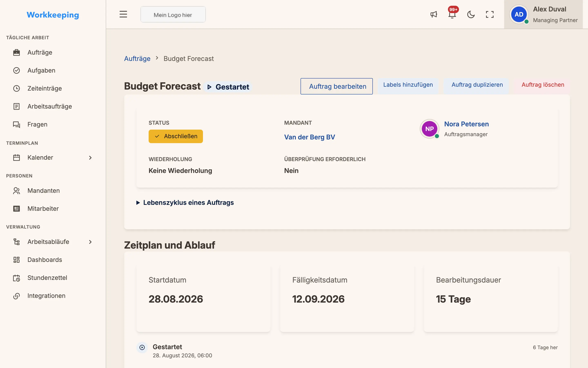Click the Mitarbeiter ID card icon
The width and height of the screenshot is (588, 368).
tap(17, 209)
